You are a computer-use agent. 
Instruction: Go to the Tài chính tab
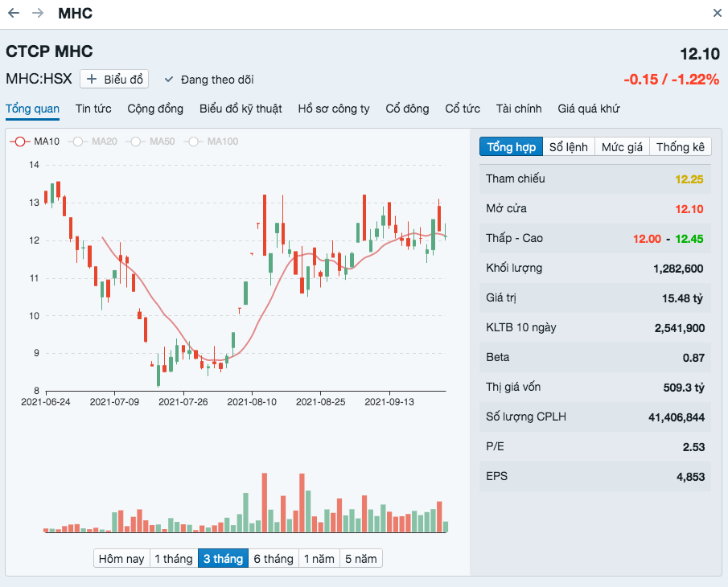(x=519, y=109)
